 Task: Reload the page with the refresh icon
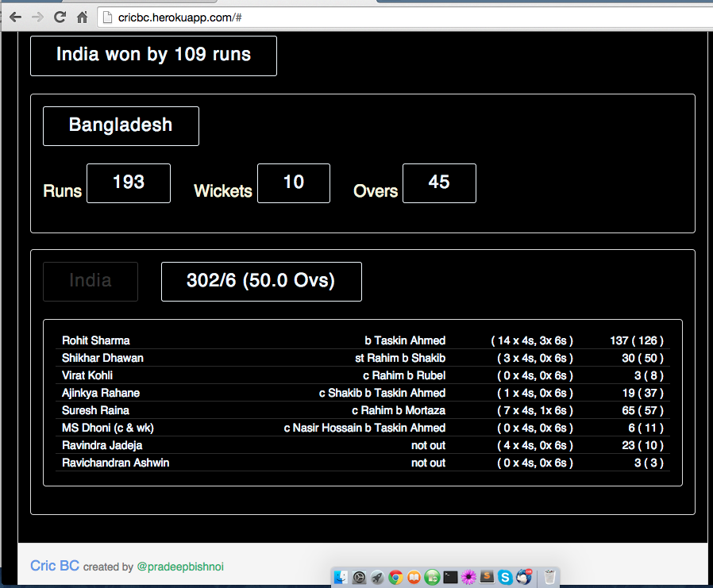tap(60, 17)
